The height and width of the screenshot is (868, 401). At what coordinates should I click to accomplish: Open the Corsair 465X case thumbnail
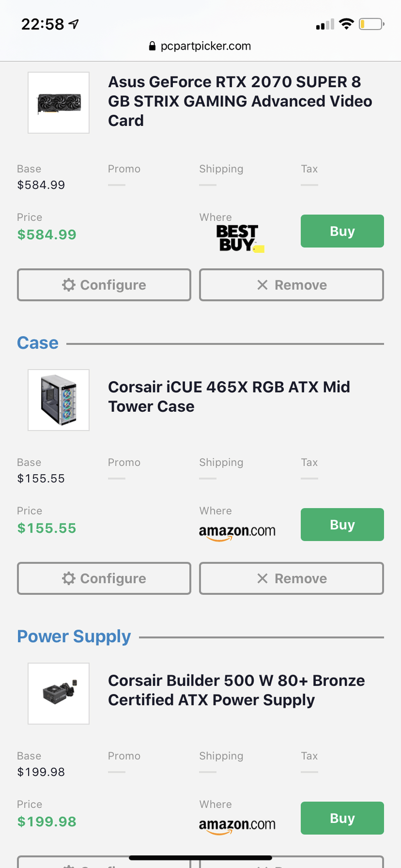(59, 400)
